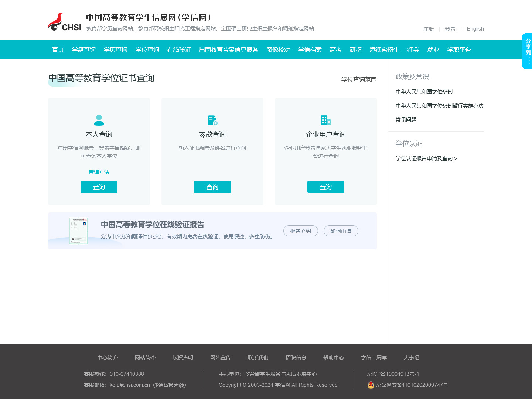Open 图像校对 navigation item

[x=278, y=50]
